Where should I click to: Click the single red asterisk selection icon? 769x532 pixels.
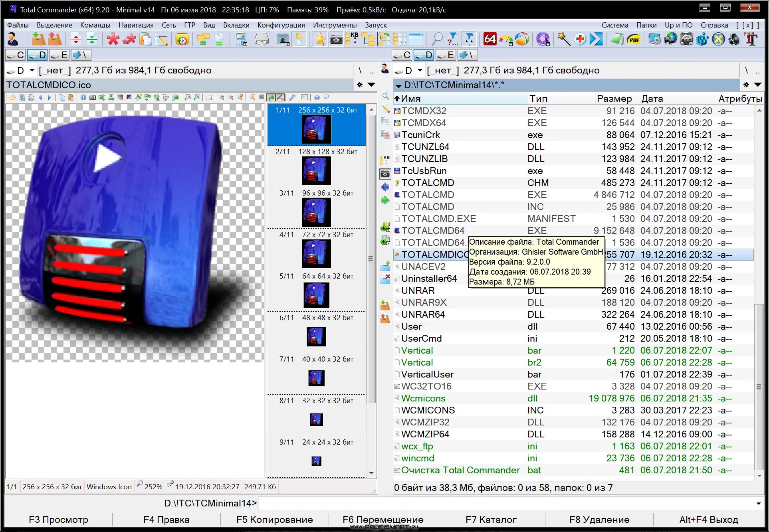click(x=113, y=39)
